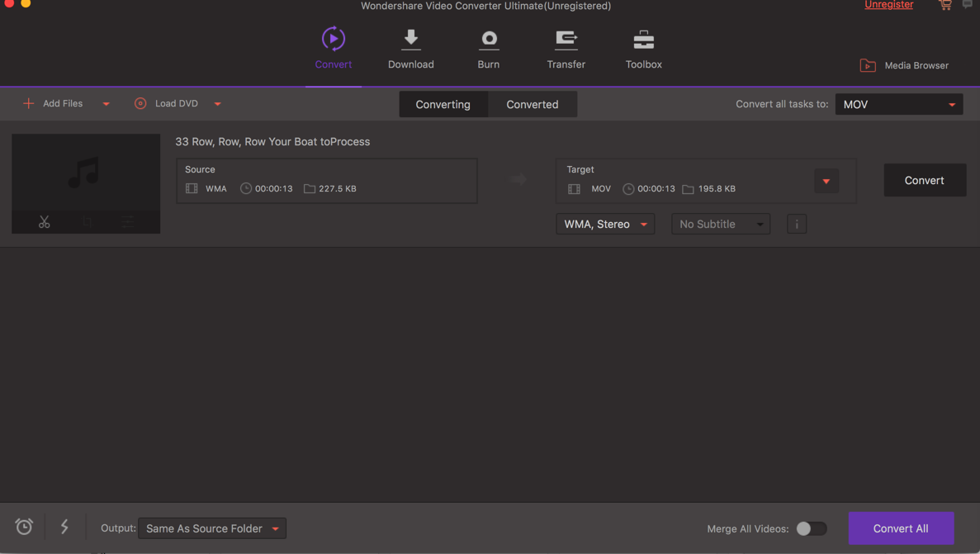Select the Converted tab

click(x=533, y=104)
